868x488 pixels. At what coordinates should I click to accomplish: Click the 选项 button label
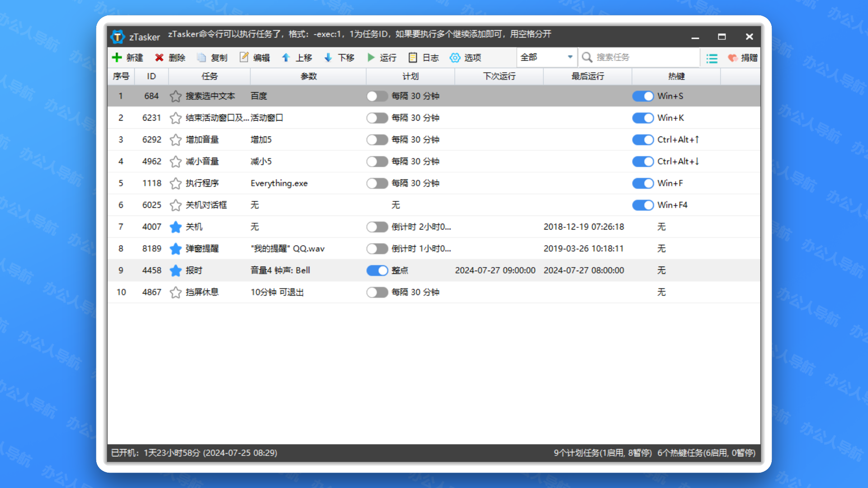pyautogui.click(x=472, y=58)
